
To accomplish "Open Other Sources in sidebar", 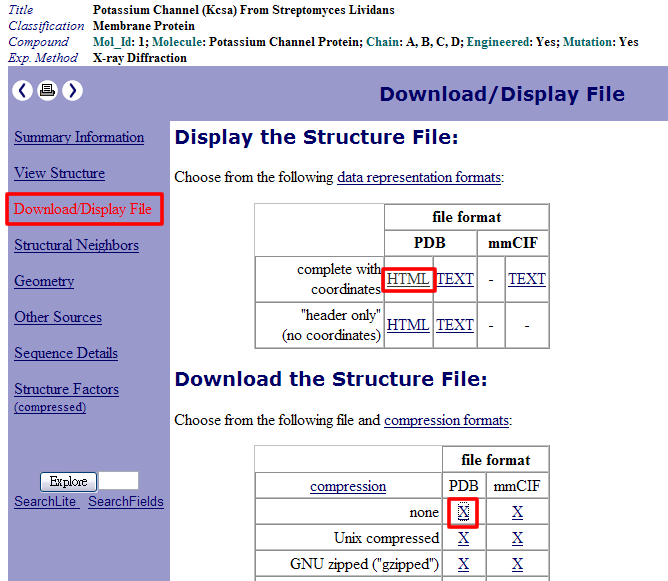I will (x=58, y=318).
